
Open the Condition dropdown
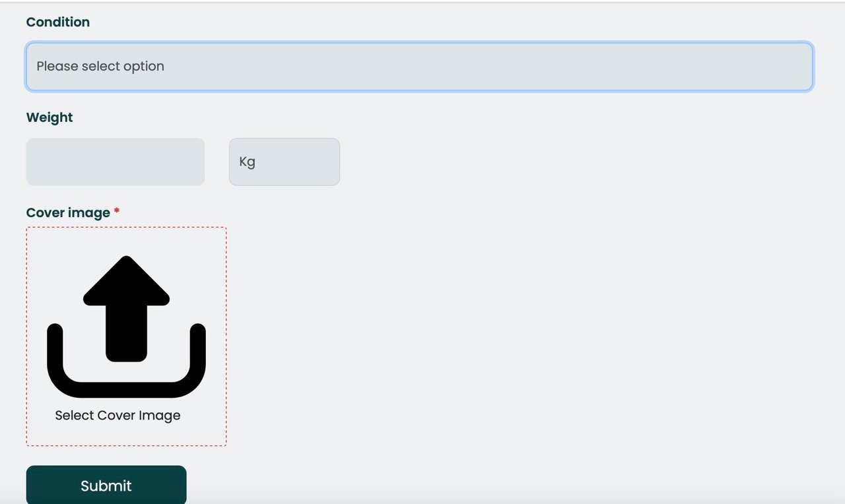(x=419, y=67)
